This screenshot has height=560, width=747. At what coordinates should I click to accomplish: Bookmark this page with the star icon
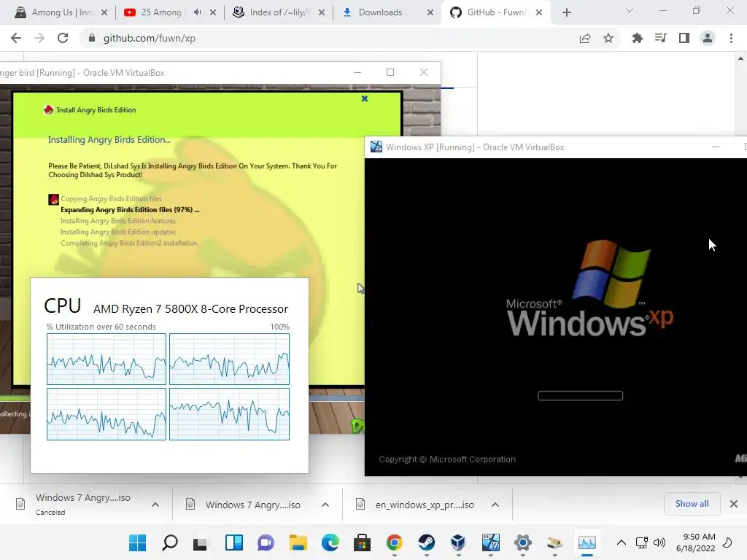click(x=608, y=38)
